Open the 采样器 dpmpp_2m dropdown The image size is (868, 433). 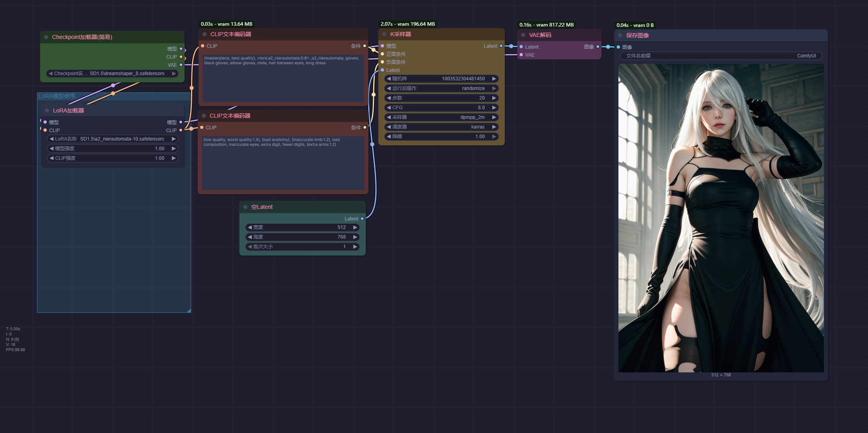(x=441, y=117)
